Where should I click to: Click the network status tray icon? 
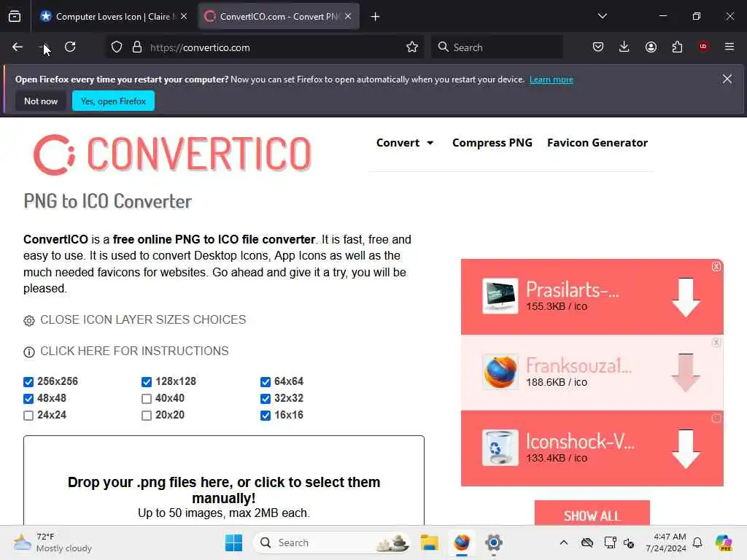(x=611, y=542)
